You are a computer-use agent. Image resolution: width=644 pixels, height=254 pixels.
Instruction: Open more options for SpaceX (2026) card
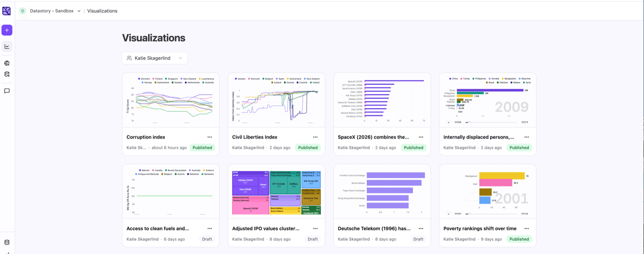click(x=421, y=137)
